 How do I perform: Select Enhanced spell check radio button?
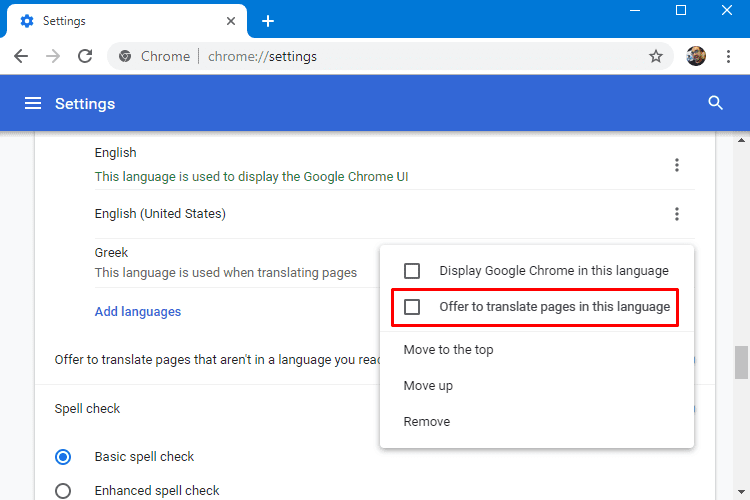click(x=63, y=491)
